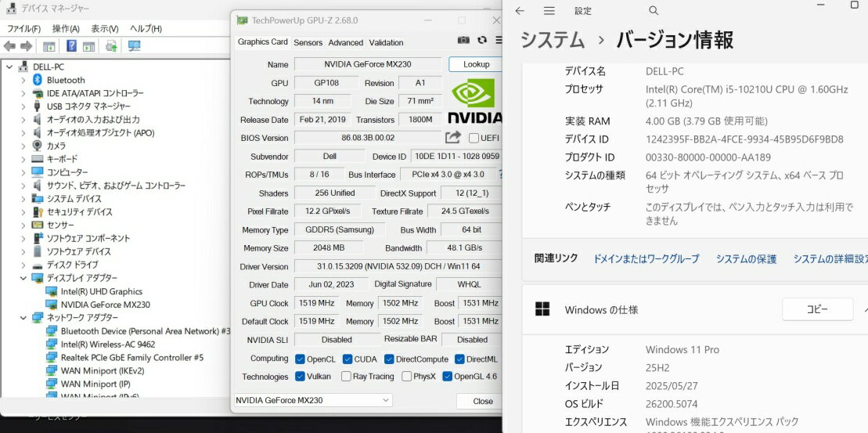Click the Settings hamburger menu icon
868x433 pixels.
[549, 11]
